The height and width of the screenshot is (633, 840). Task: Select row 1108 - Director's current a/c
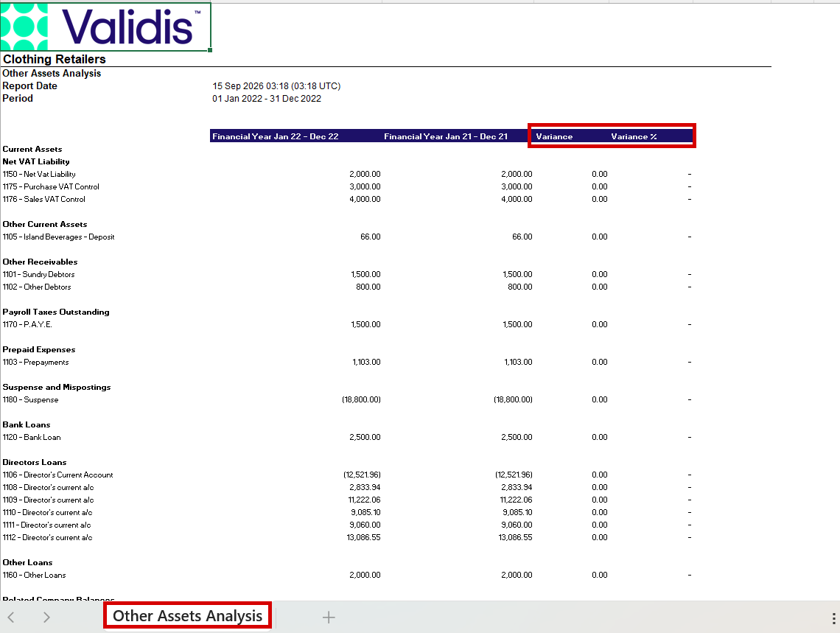[x=48, y=487]
